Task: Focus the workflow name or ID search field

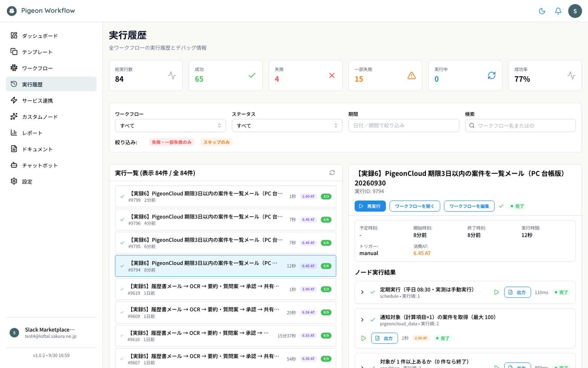Action: click(x=520, y=126)
